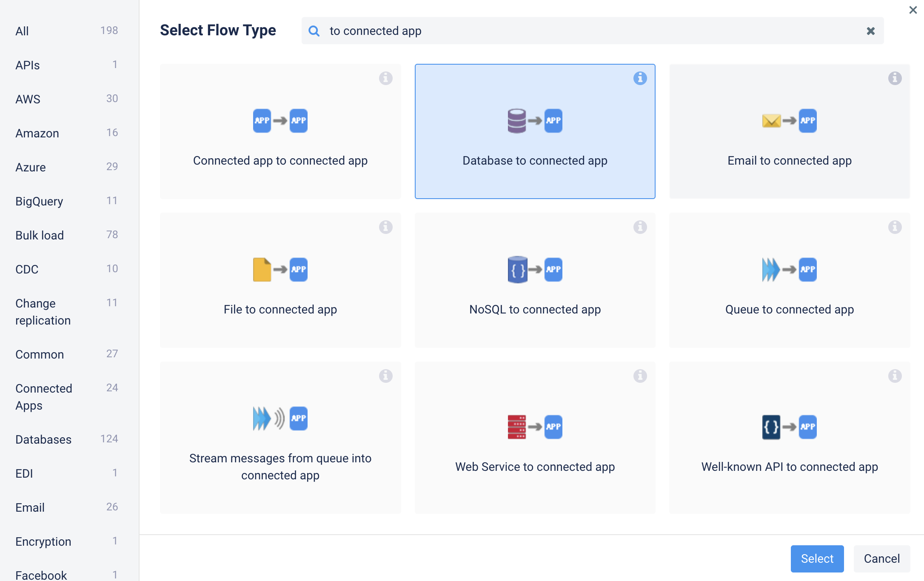Click info icon on Well-known API card
This screenshot has height=581, width=924.
click(895, 376)
